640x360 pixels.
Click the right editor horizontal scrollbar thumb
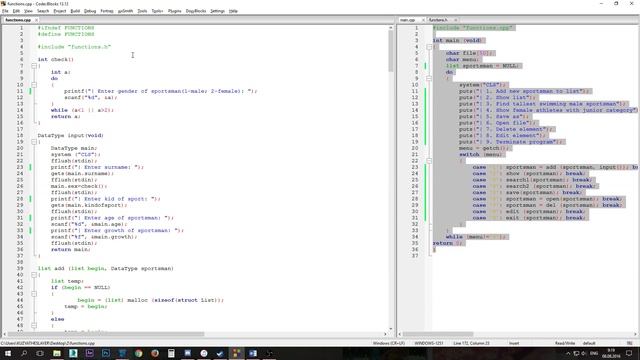438,334
